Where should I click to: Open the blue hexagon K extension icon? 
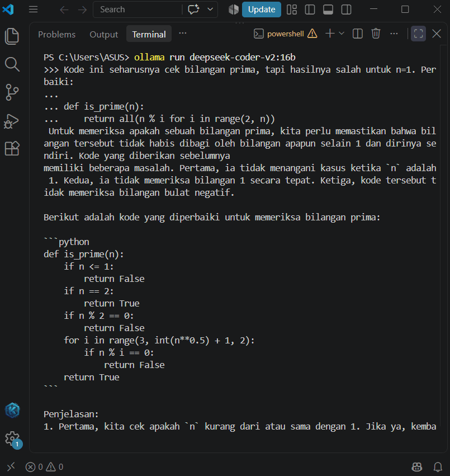[x=12, y=411]
